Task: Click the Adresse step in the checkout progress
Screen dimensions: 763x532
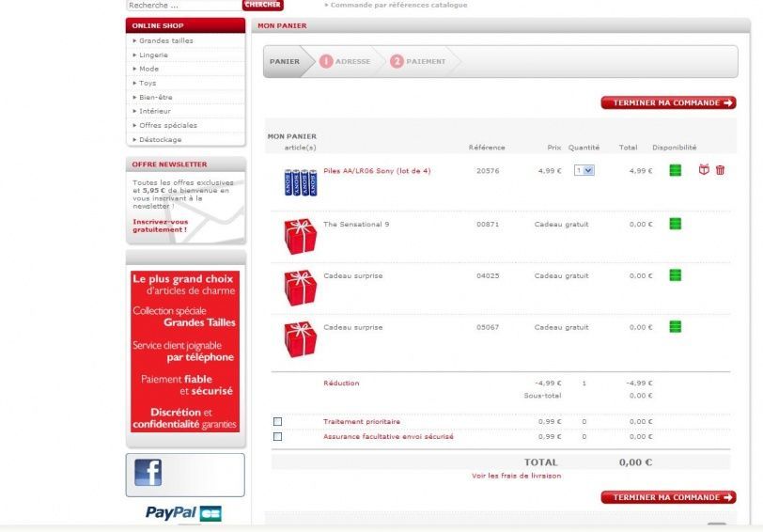Action: pos(346,61)
